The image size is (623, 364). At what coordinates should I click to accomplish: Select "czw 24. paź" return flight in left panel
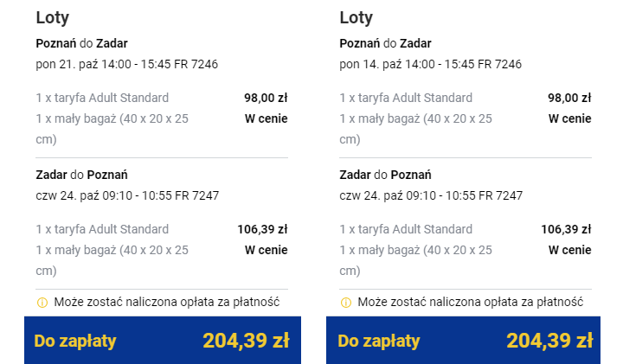coord(127,195)
